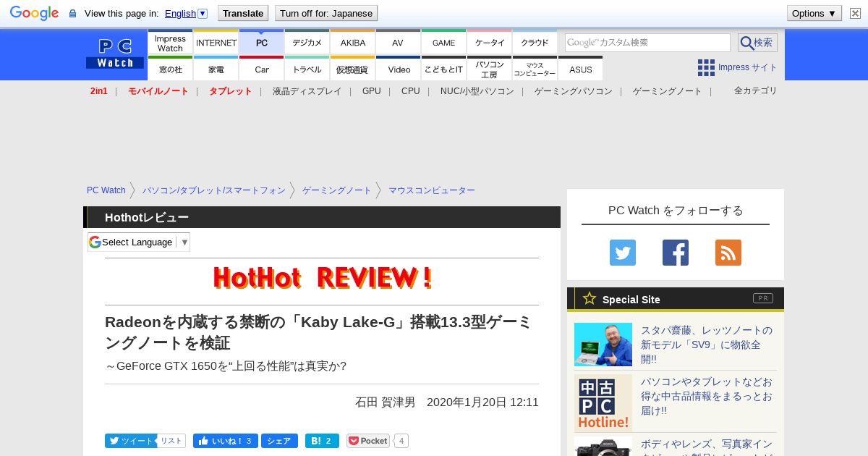This screenshot has width=868, height=456.
Task: Go to the ゲーミングパソコン category
Action: 574,91
